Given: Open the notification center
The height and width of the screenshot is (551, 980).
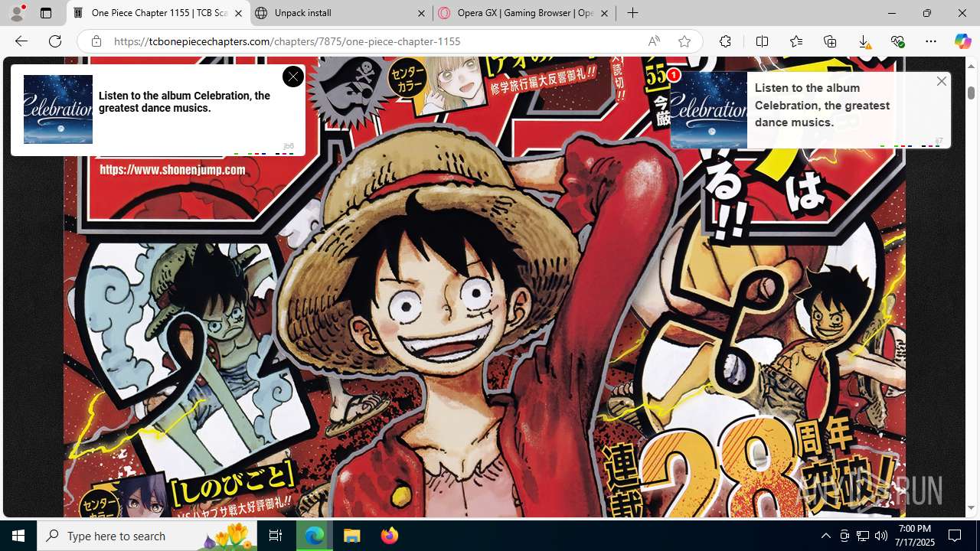Looking at the screenshot, I should point(955,536).
